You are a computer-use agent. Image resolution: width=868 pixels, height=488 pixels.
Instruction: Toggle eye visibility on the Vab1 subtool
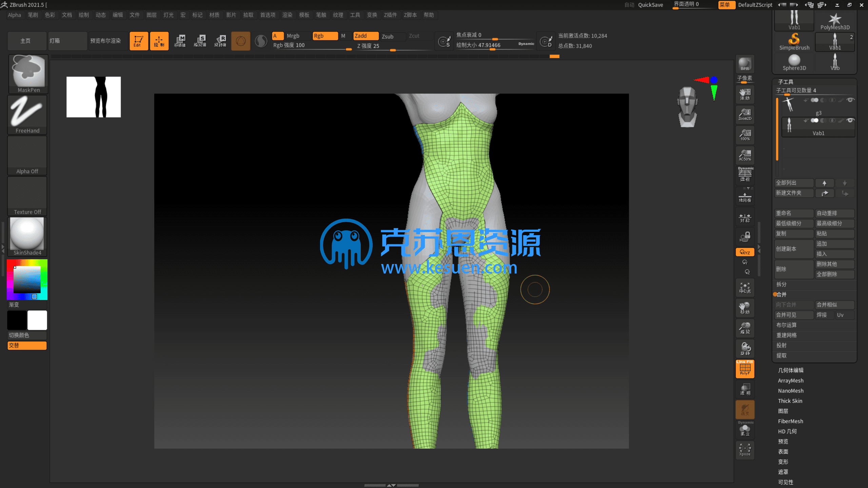850,120
